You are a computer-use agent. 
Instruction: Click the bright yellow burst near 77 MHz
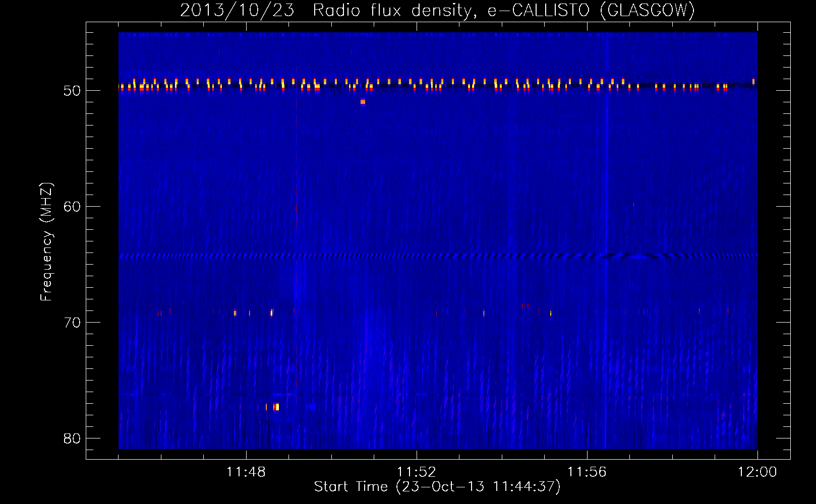click(276, 407)
